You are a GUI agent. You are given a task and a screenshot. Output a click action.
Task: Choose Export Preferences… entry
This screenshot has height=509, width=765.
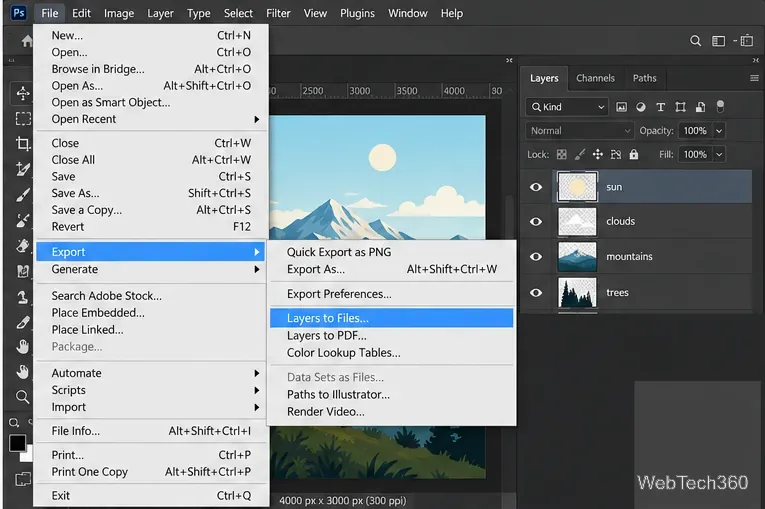[x=391, y=294]
